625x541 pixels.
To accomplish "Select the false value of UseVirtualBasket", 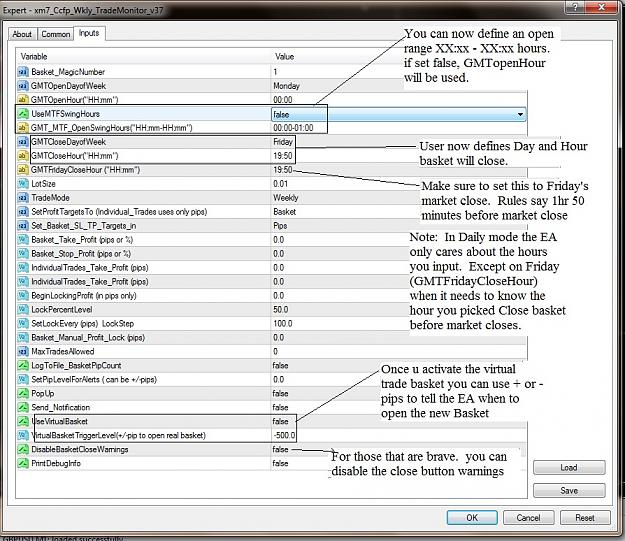I will pyautogui.click(x=280, y=421).
